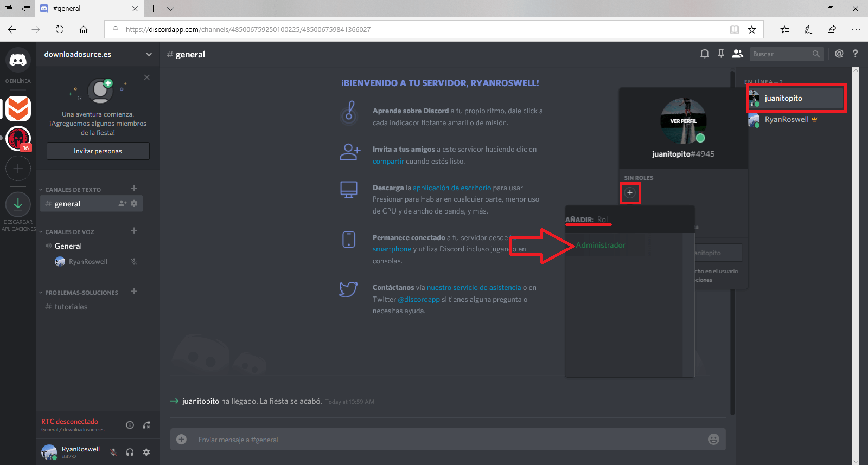This screenshot has height=465, width=868.
Task: Select the general text channel
Action: [91, 204]
